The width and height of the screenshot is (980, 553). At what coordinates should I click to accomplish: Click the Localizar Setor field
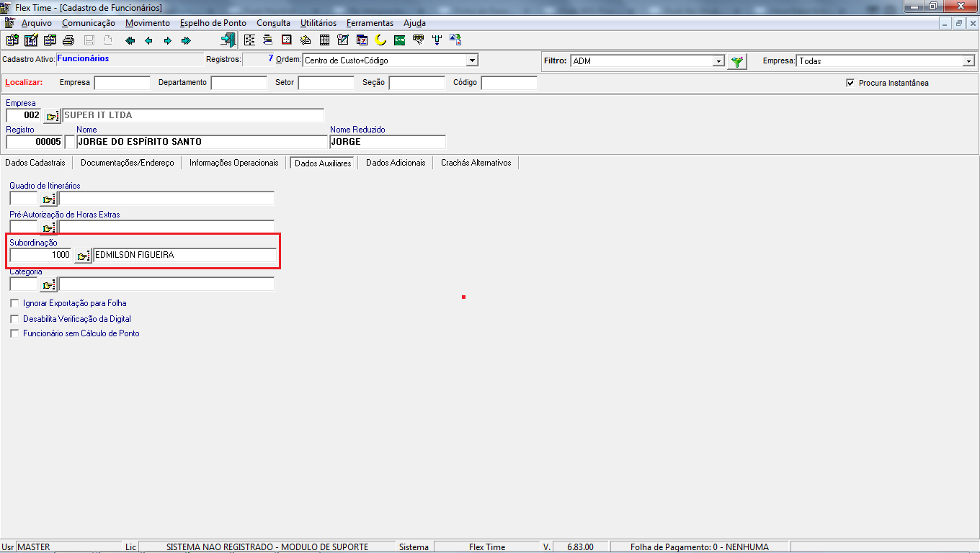point(326,83)
